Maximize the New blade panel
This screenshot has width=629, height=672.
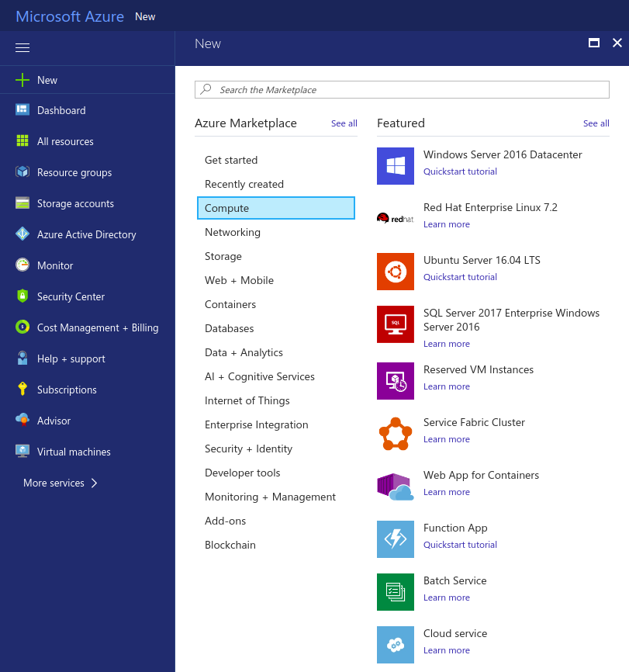pyautogui.click(x=594, y=43)
